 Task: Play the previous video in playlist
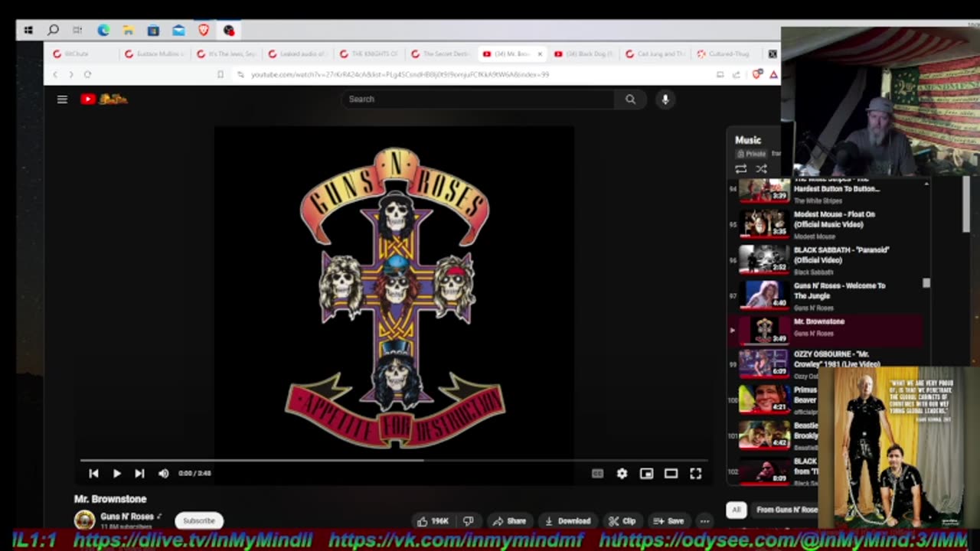click(93, 474)
